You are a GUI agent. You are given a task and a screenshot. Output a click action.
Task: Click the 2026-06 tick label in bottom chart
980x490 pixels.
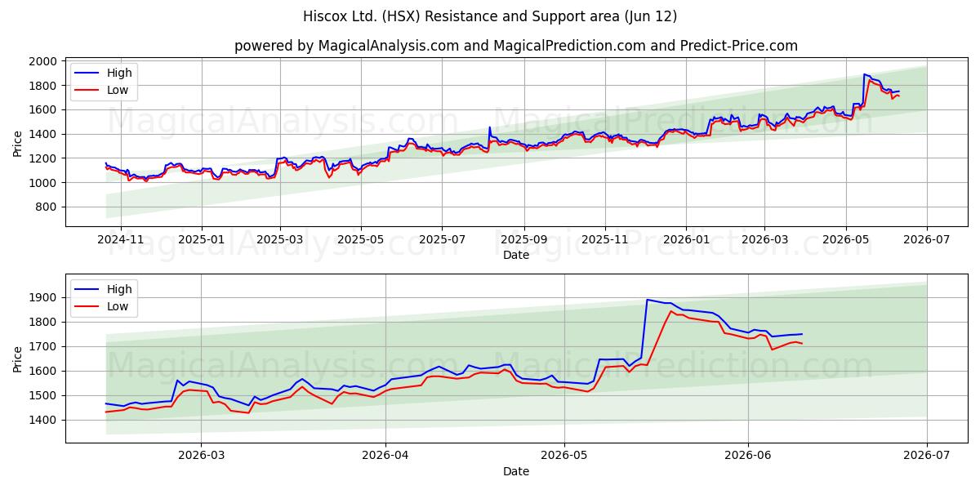click(748, 455)
